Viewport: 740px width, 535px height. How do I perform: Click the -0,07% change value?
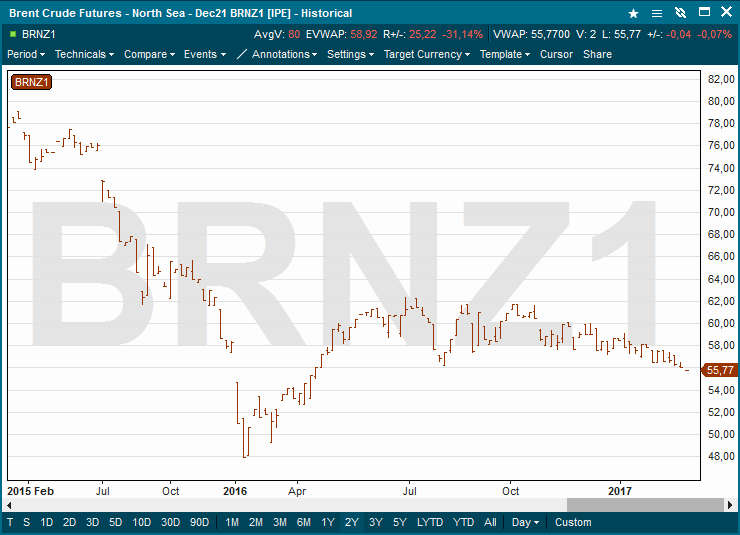715,34
